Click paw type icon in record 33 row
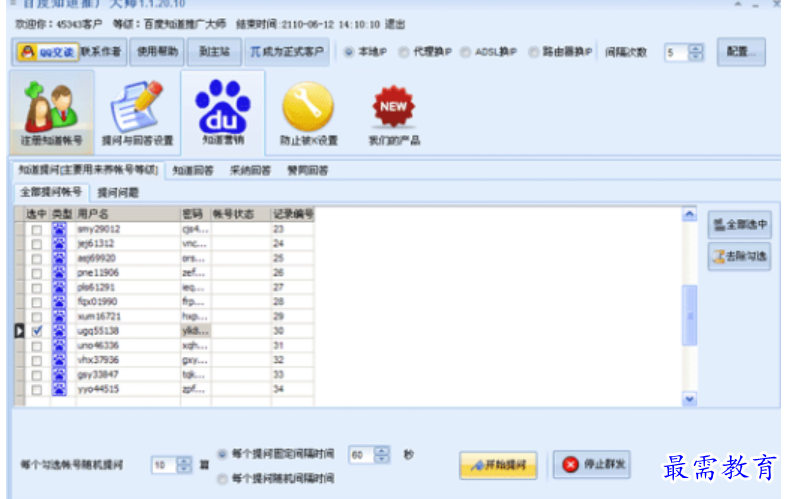Image resolution: width=785 pixels, height=499 pixels. coord(59,374)
